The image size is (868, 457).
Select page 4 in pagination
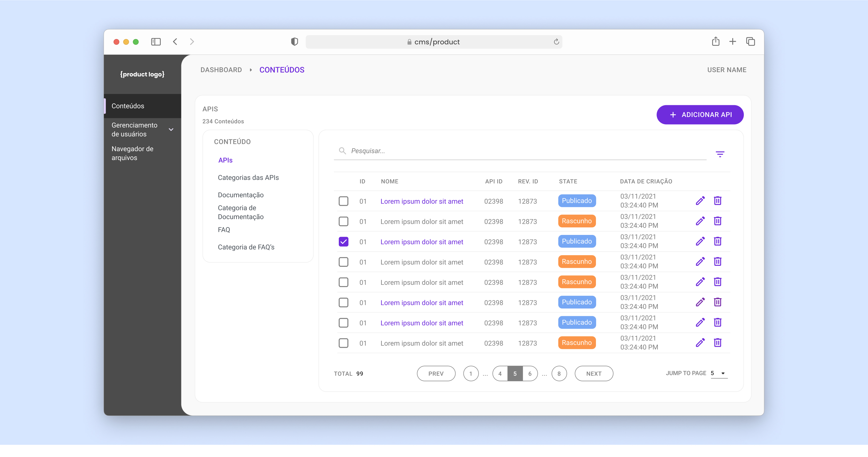point(500,374)
